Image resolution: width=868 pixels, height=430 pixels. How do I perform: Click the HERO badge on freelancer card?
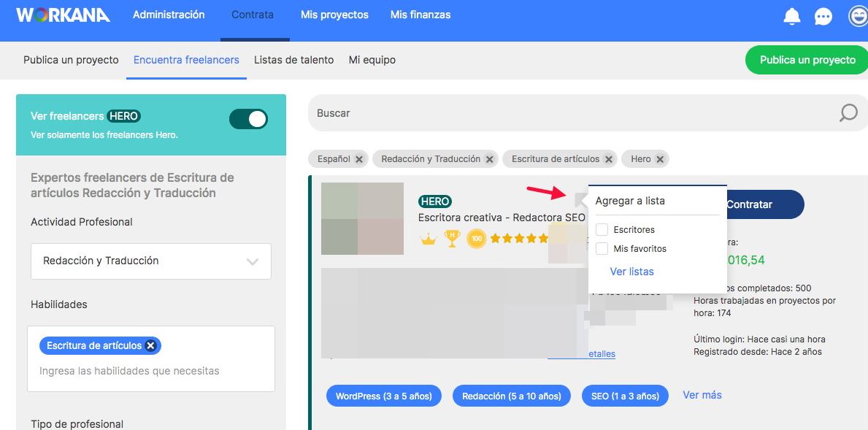click(x=435, y=201)
